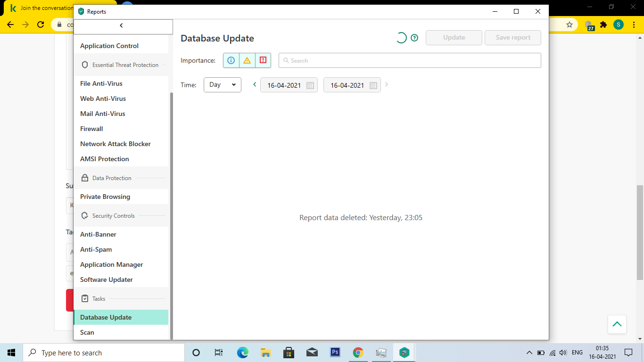644x362 pixels.
Task: Show hidden system tray icons
Action: [x=529, y=353]
